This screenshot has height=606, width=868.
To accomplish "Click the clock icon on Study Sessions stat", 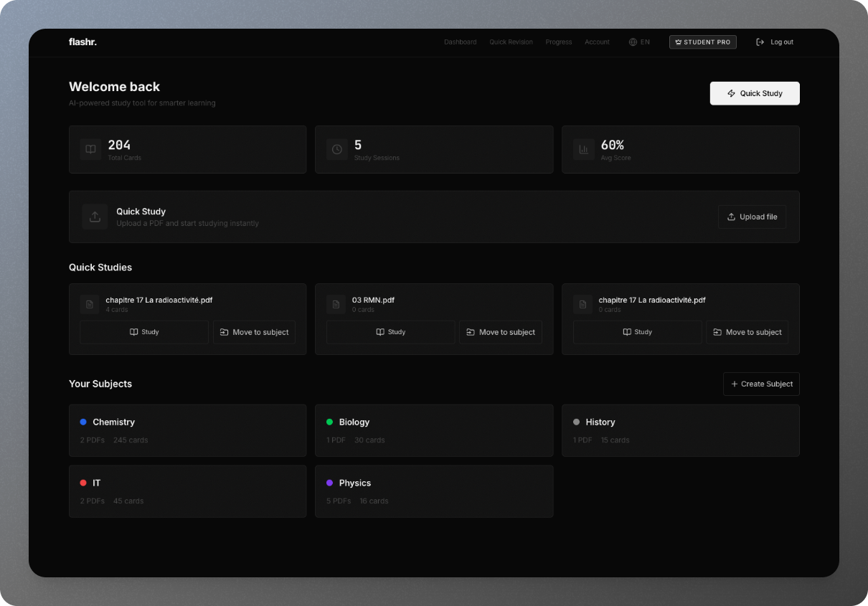I will (x=337, y=149).
